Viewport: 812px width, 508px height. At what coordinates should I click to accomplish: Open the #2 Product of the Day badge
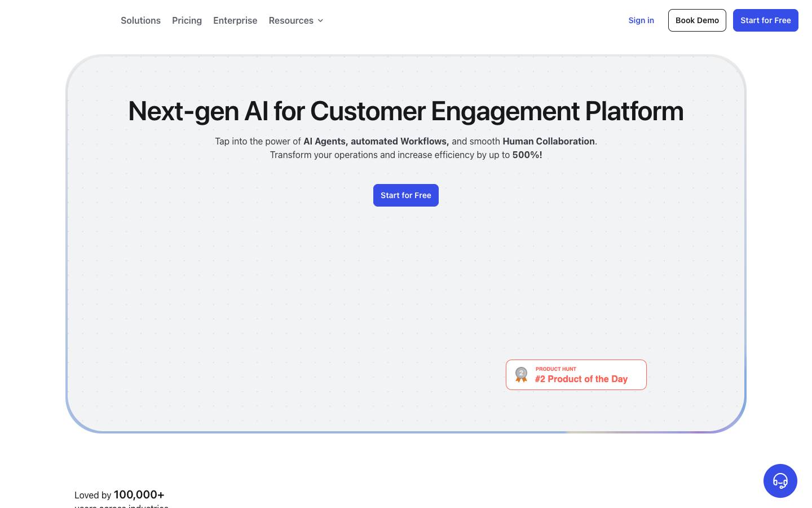click(x=576, y=375)
